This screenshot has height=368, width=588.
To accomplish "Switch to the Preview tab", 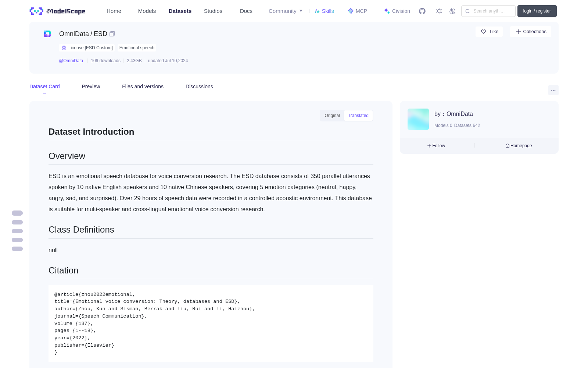I will pyautogui.click(x=91, y=86).
